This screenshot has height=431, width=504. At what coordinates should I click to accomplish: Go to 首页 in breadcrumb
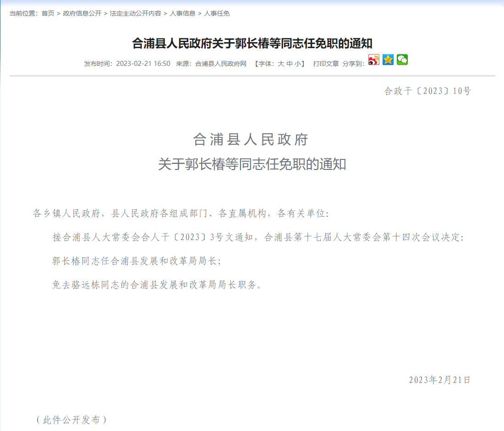48,14
